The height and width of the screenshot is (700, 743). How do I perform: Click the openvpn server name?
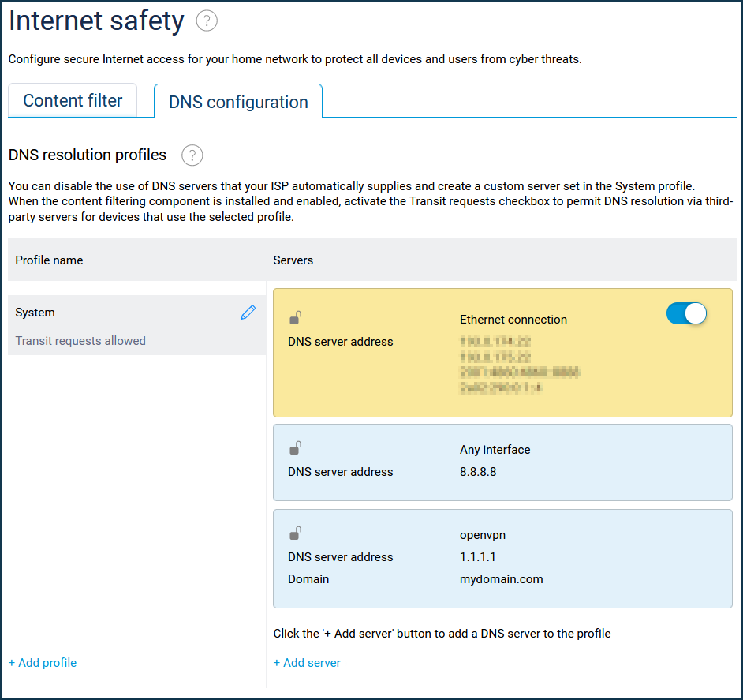click(x=483, y=535)
